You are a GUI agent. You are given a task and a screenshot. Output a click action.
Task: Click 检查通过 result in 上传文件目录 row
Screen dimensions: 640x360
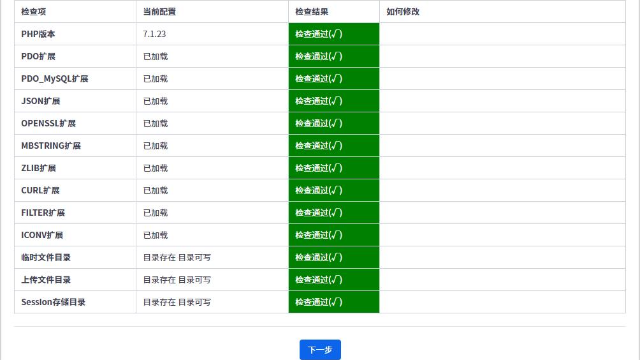[319, 280]
